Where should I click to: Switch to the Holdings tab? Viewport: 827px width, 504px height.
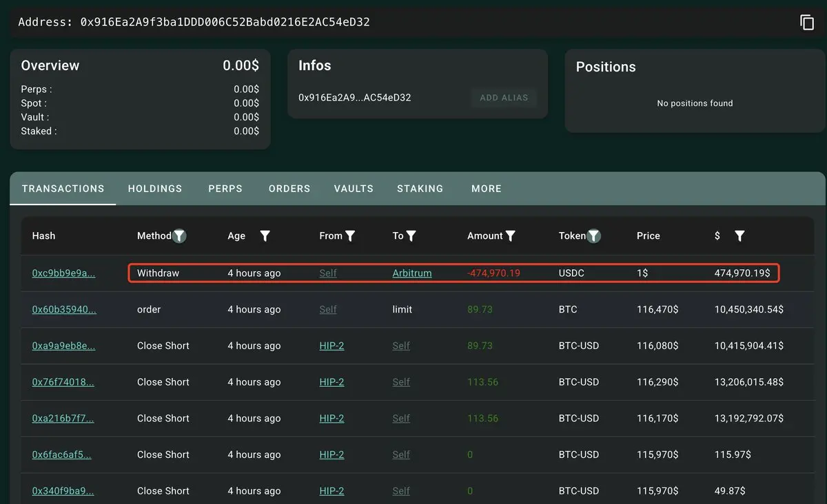tap(155, 189)
